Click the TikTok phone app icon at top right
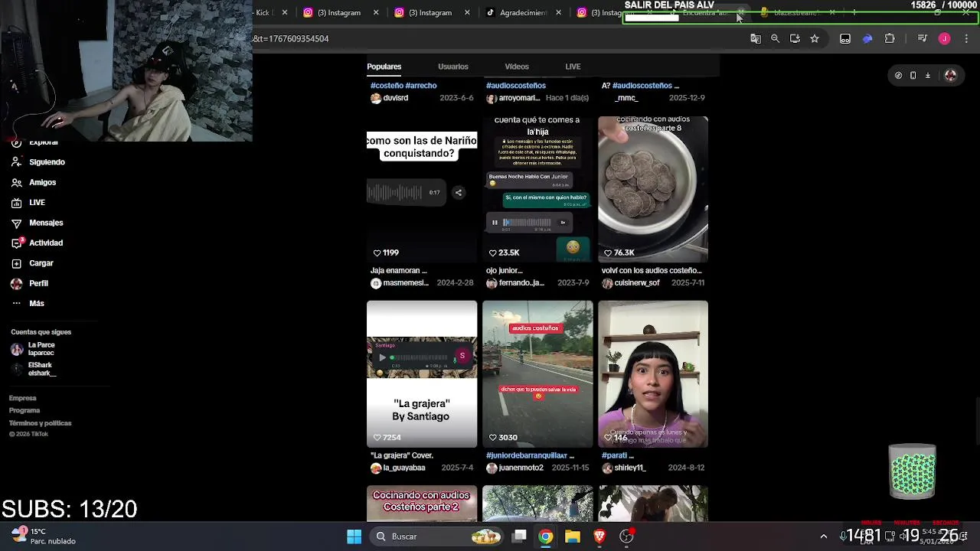 click(913, 75)
